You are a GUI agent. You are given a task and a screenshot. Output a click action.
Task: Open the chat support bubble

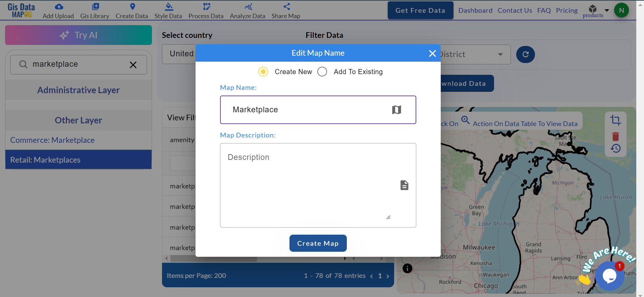click(x=609, y=276)
